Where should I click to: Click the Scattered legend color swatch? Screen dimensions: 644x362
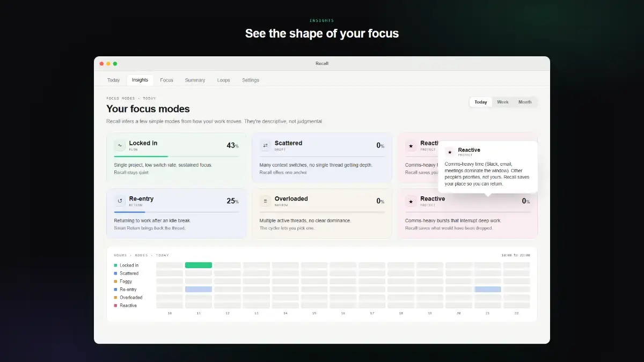(x=115, y=274)
